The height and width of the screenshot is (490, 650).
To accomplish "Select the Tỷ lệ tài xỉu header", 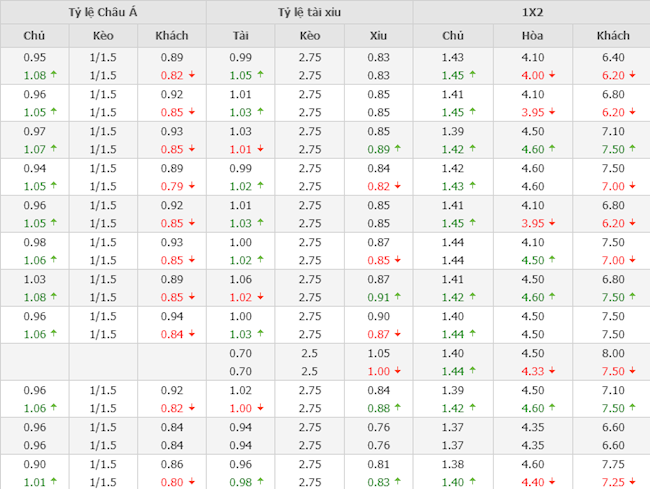I will (309, 12).
